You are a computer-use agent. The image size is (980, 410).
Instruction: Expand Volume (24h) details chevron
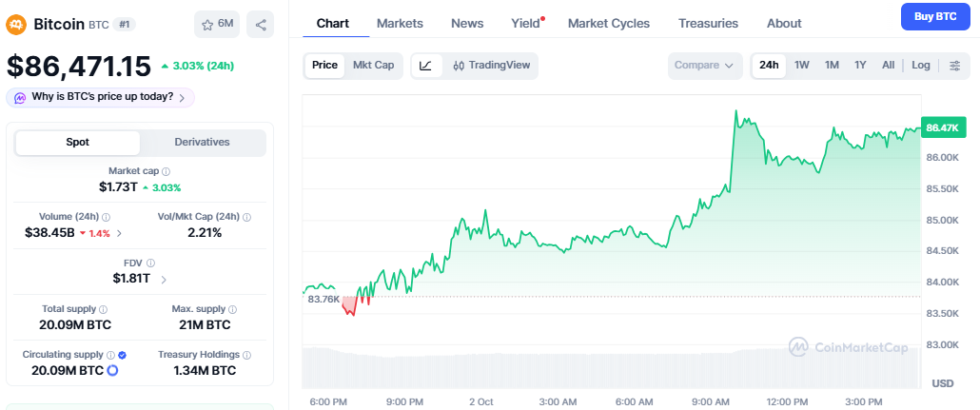coord(119,234)
